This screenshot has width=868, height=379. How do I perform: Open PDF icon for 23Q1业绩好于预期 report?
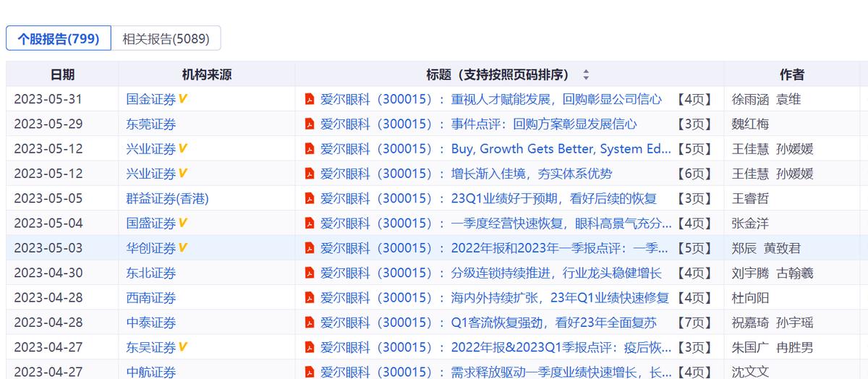pyautogui.click(x=310, y=198)
